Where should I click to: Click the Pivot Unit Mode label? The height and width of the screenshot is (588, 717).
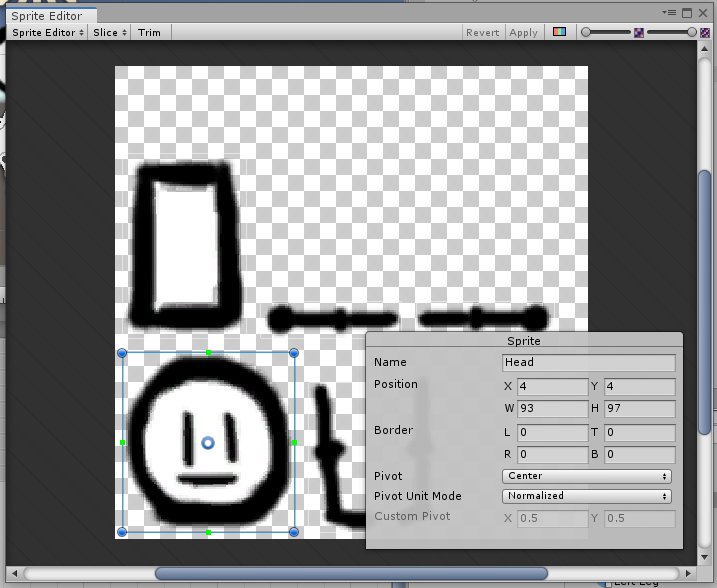coord(417,496)
